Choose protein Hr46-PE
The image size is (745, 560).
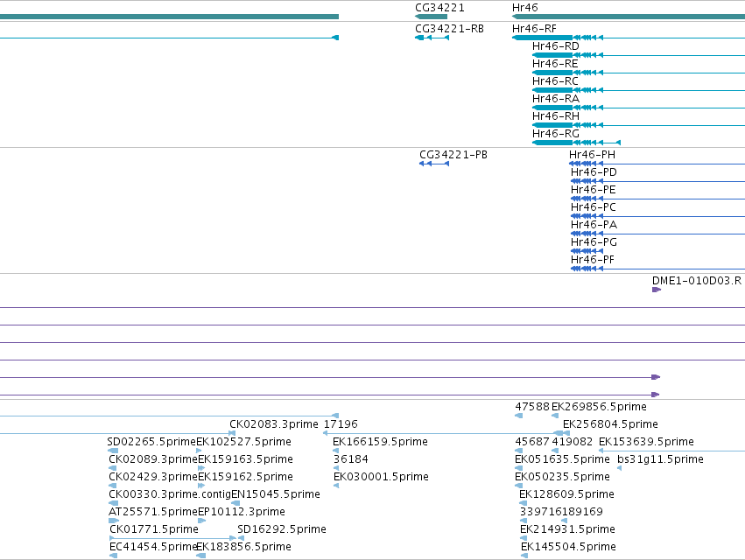(594, 190)
